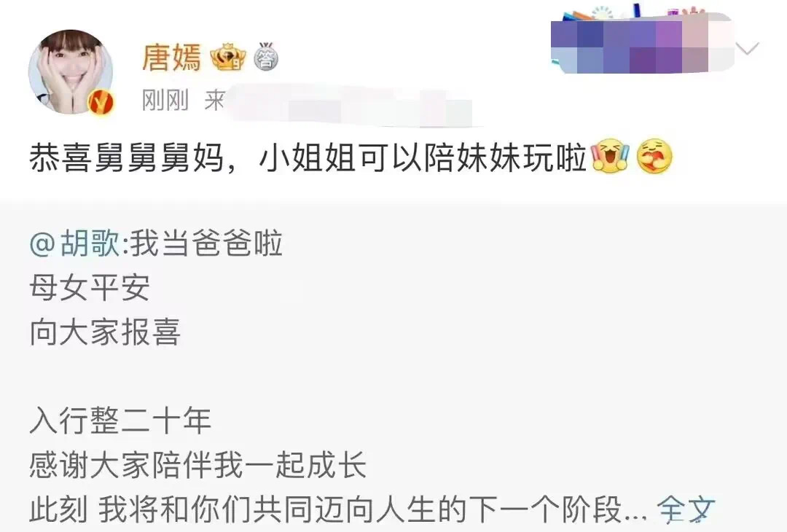Open the 唐嫣 username profile link
787x532 pixels.
pyautogui.click(x=172, y=58)
